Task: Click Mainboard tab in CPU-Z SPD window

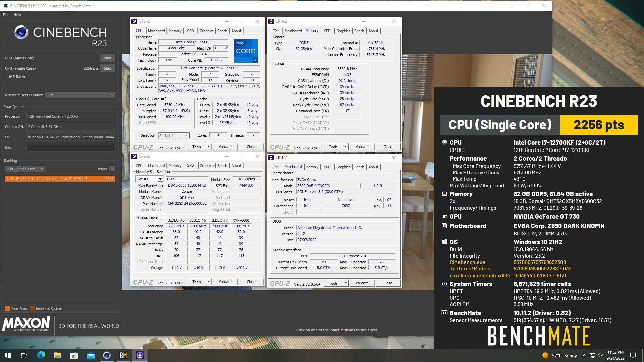Action: click(156, 166)
